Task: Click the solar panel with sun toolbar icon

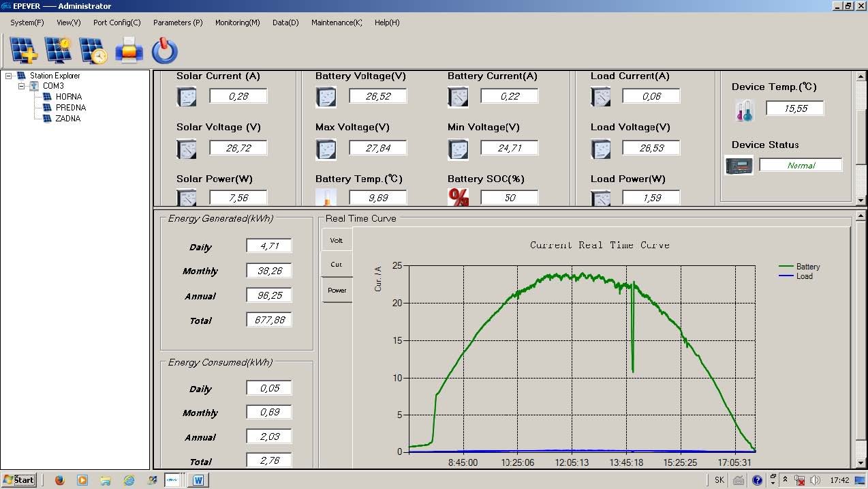Action: tap(59, 50)
